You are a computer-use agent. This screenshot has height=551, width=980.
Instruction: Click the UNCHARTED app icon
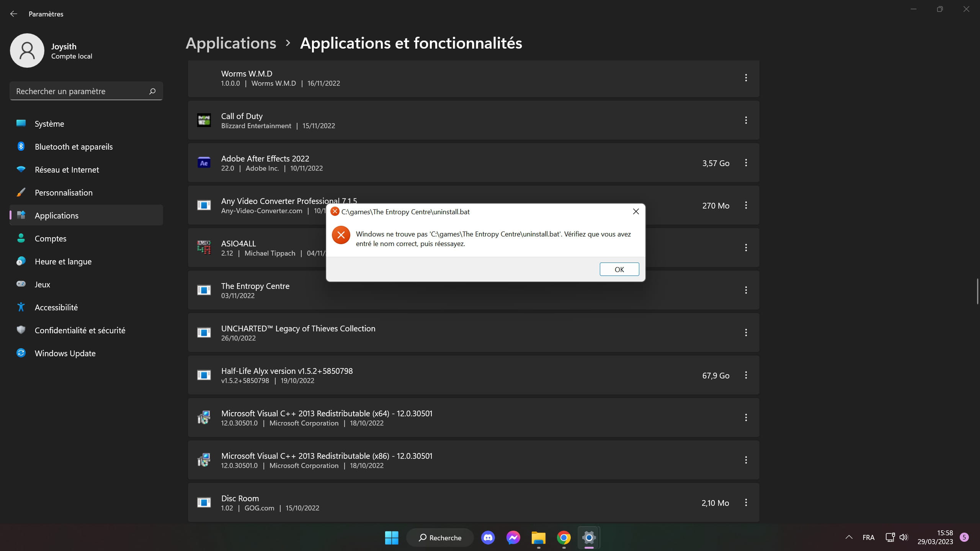coord(204,333)
